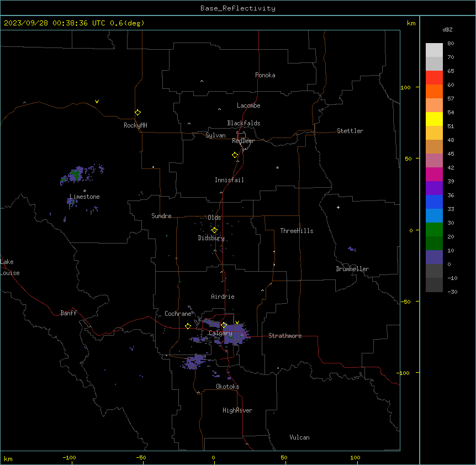Click the HighRiver label
The image size is (476, 465).
[237, 410]
